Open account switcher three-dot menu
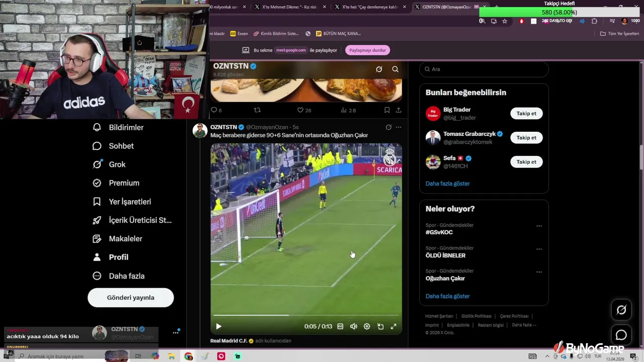This screenshot has height=362, width=644. point(176,332)
